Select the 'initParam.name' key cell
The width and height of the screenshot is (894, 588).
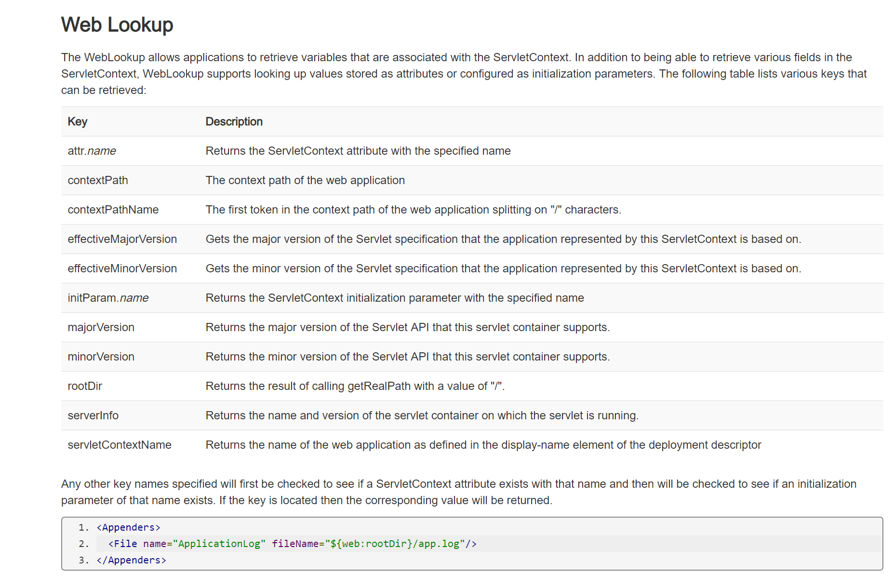coord(108,298)
